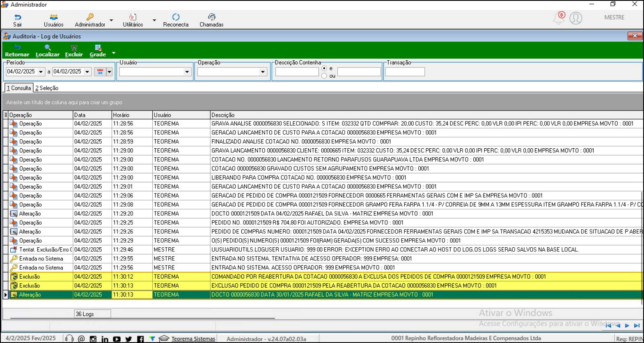The image size is (644, 343).
Task: Open the period start date dropdown
Action: (41, 71)
